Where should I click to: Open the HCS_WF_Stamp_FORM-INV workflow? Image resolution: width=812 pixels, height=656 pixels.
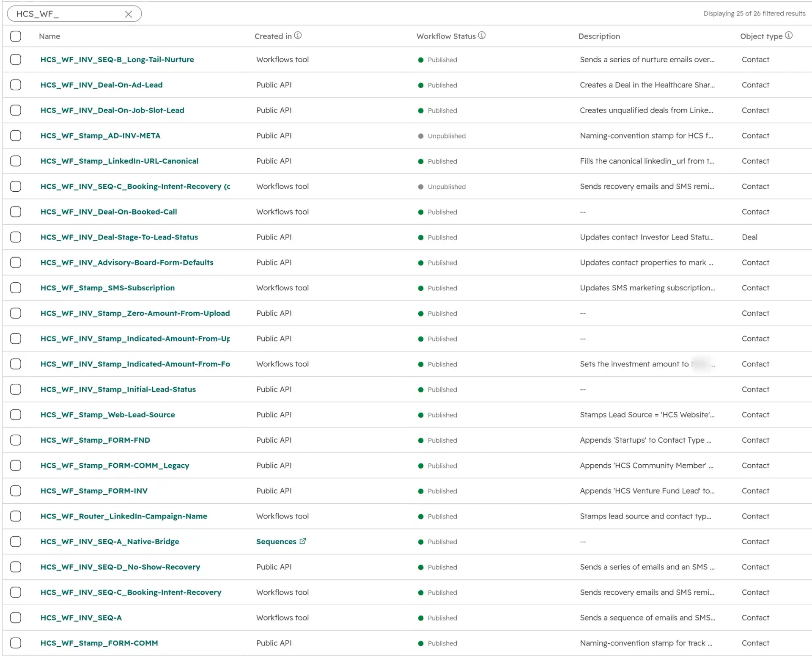pos(94,491)
